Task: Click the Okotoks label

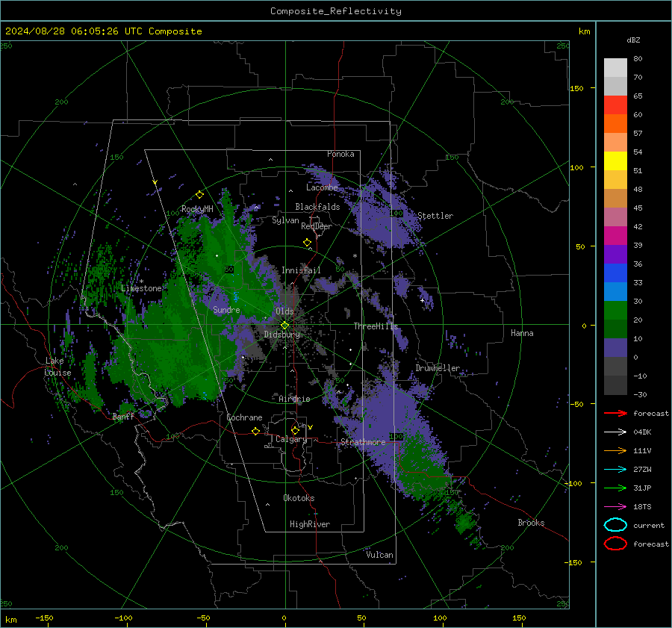Action: (299, 498)
